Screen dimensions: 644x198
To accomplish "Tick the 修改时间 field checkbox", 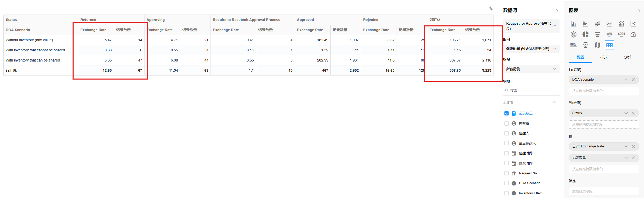I will click(x=507, y=163).
